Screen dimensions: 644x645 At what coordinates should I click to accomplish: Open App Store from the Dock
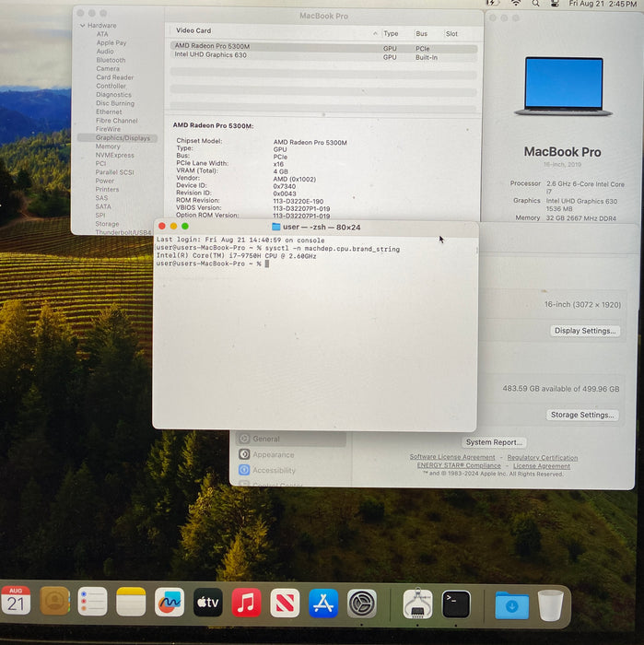[323, 604]
